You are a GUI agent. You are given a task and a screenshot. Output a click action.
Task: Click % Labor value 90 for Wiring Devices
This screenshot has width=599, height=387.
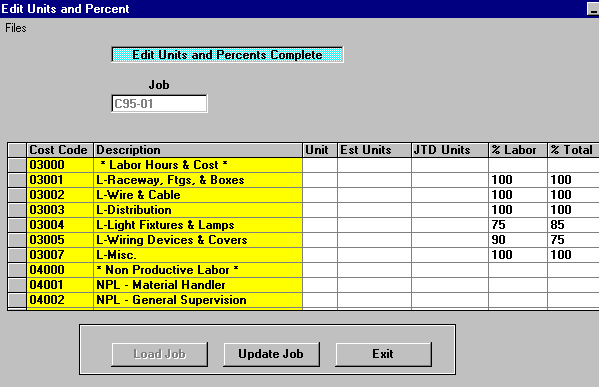(518, 240)
